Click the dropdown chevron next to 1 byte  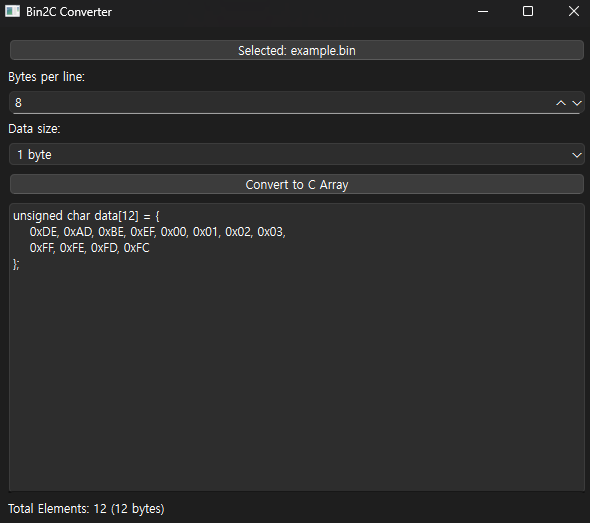576,155
